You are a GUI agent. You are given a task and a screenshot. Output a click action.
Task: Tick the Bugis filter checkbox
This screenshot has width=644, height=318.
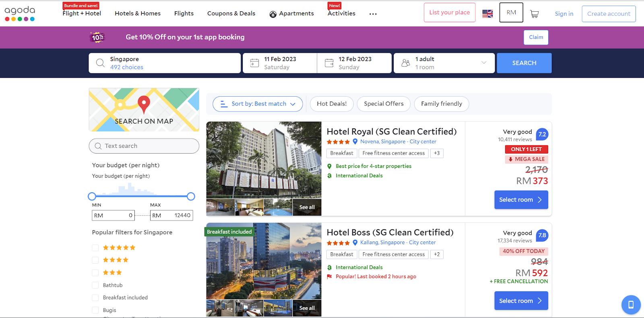(95, 310)
